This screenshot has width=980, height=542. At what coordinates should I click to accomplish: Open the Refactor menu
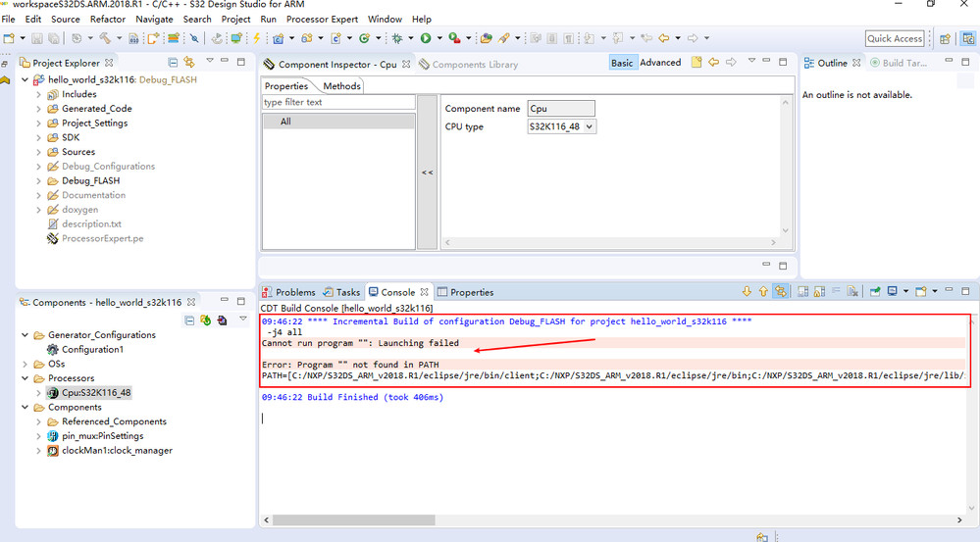[x=108, y=20]
